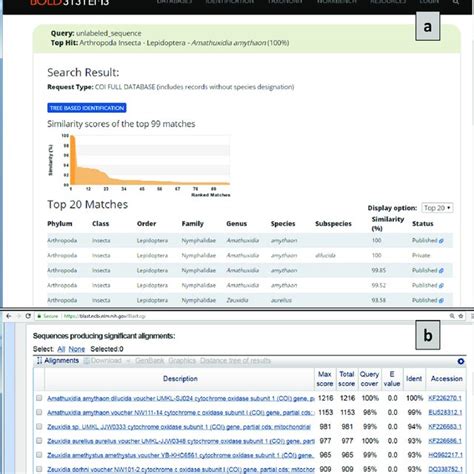Sort by Query cover column header
The width and height of the screenshot is (474, 474).
tap(369, 379)
